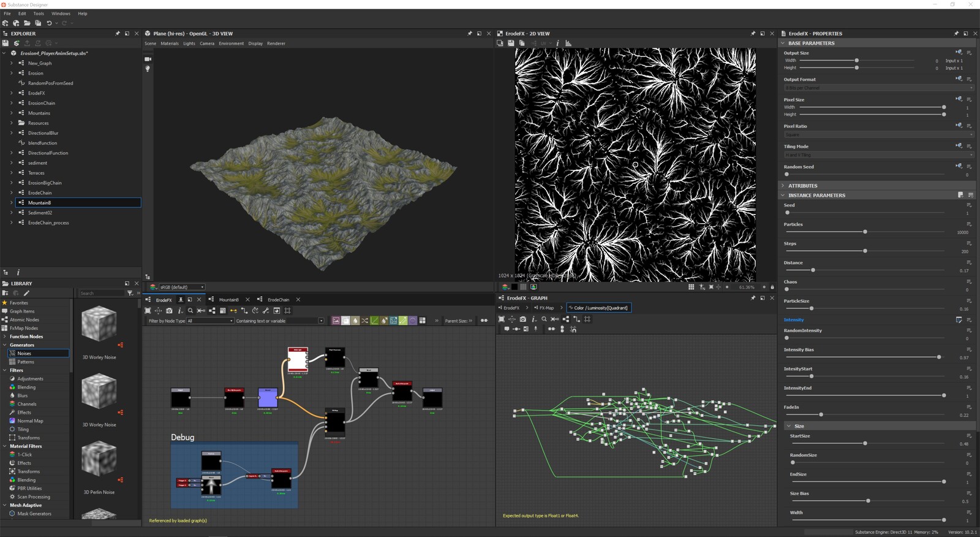Viewport: 980px width, 537px height.
Task: Click the green curve node icon
Action: pos(374,321)
